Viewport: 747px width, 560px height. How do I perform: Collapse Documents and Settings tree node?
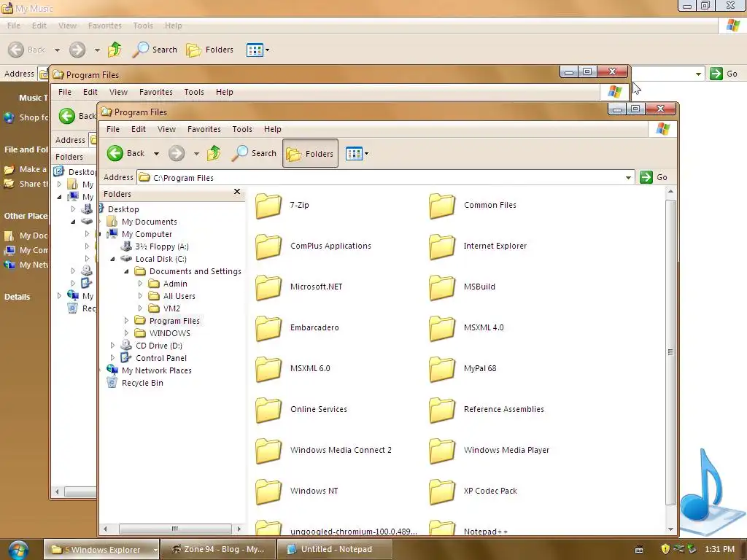pos(126,271)
